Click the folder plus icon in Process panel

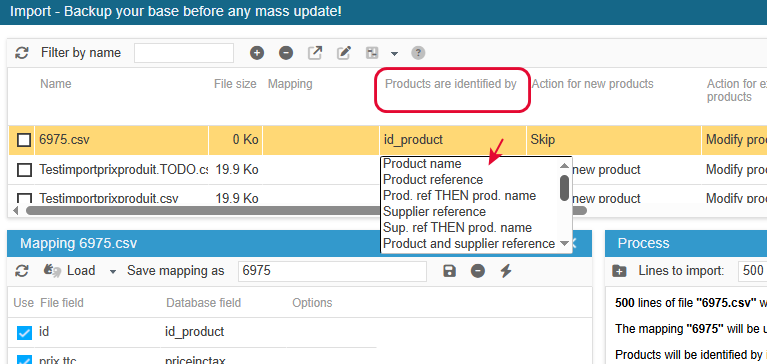coord(619,271)
